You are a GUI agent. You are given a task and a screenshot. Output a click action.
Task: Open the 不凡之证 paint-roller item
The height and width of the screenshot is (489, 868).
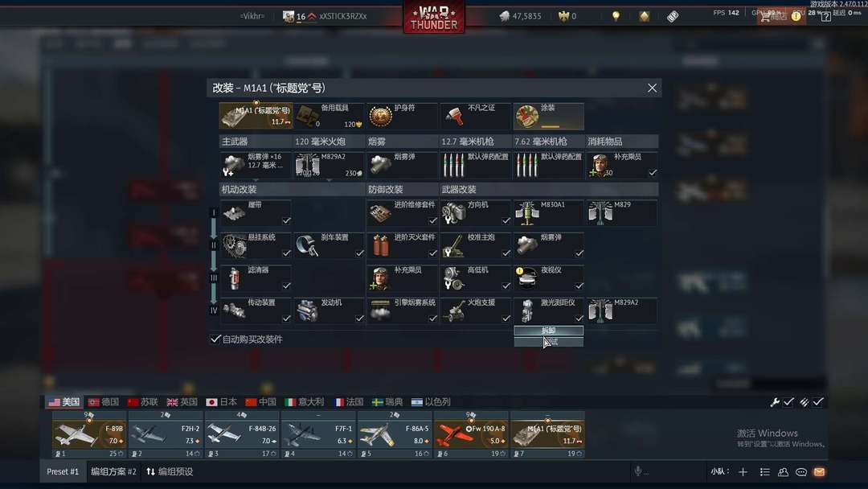475,116
